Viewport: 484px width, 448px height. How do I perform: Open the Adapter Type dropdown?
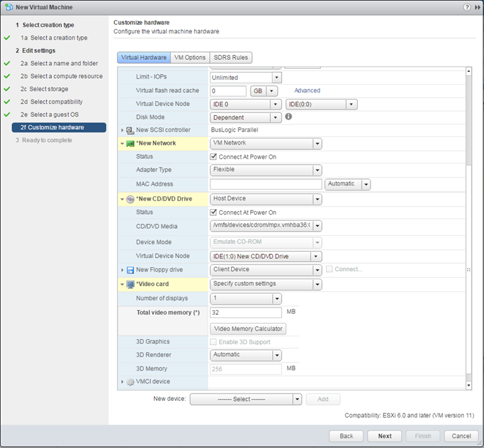coord(266,170)
